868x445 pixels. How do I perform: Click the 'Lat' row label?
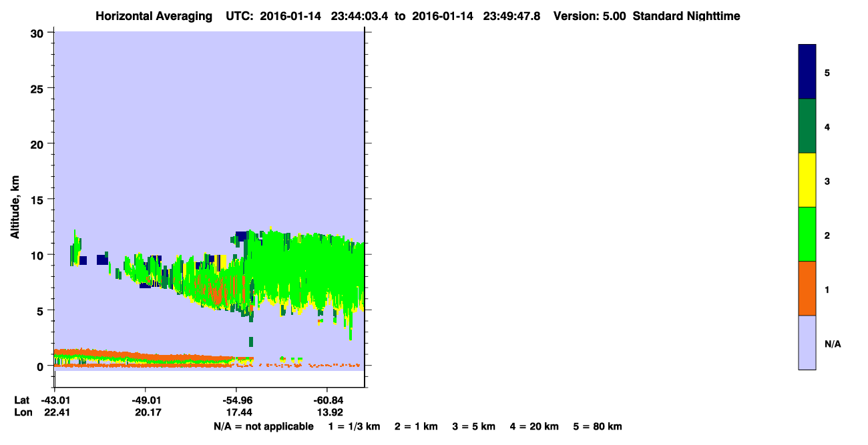click(22, 400)
